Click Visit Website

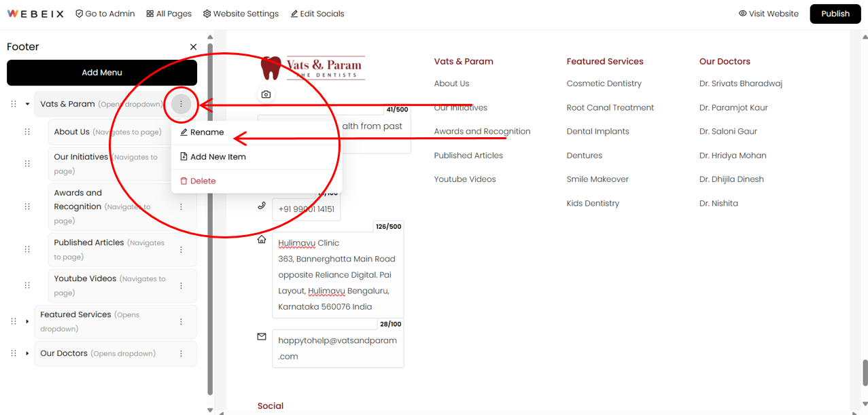pos(768,14)
